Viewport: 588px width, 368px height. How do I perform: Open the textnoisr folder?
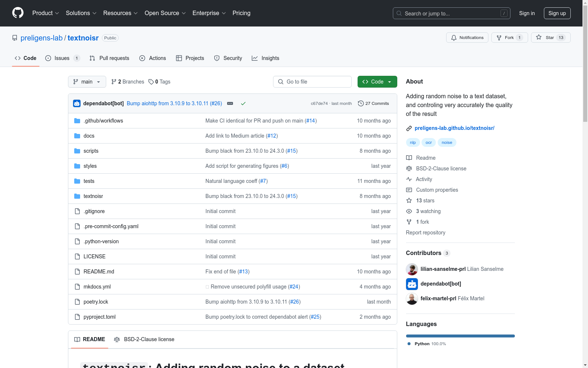click(93, 196)
